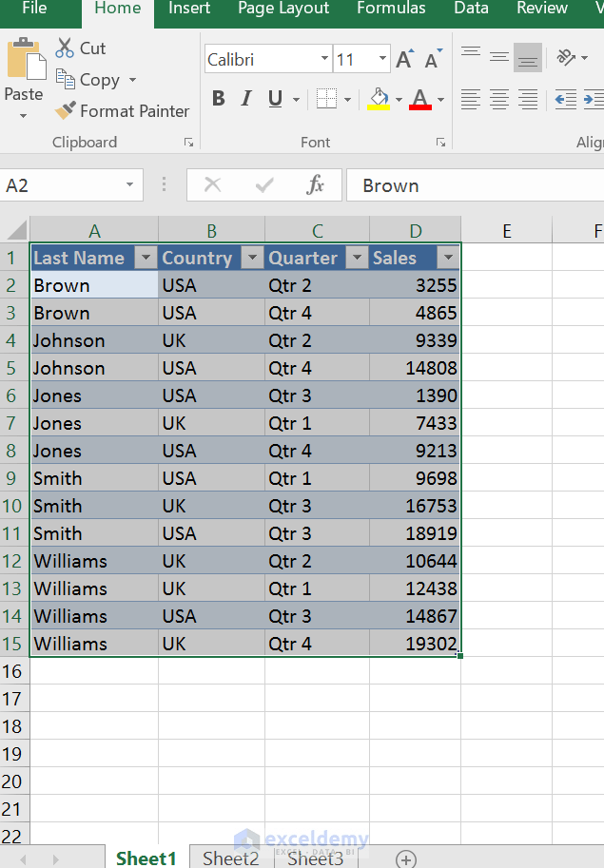Viewport: 604px width, 868px height.
Task: Switch to the Formulas ribbon tab
Action: [391, 9]
